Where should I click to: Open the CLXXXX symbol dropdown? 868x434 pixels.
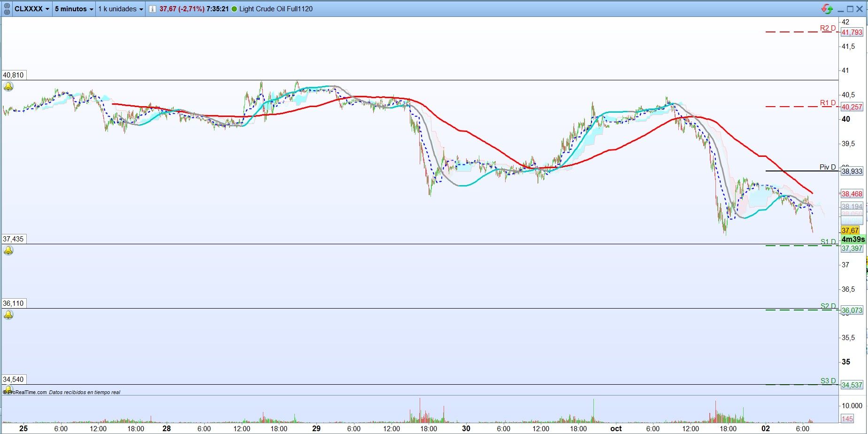pos(31,9)
